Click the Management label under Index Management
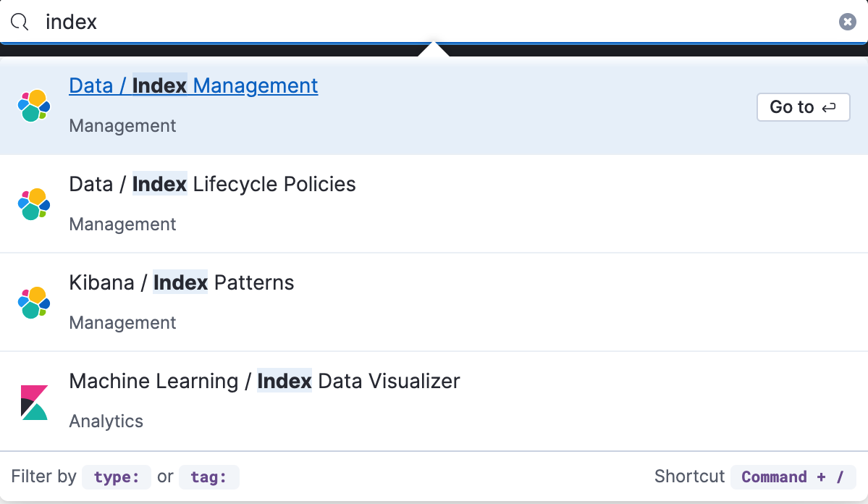The image size is (868, 504). click(122, 125)
